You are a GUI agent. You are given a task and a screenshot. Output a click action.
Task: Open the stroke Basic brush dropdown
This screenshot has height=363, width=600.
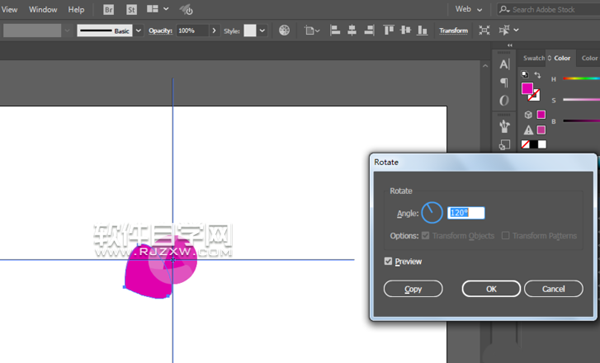139,31
